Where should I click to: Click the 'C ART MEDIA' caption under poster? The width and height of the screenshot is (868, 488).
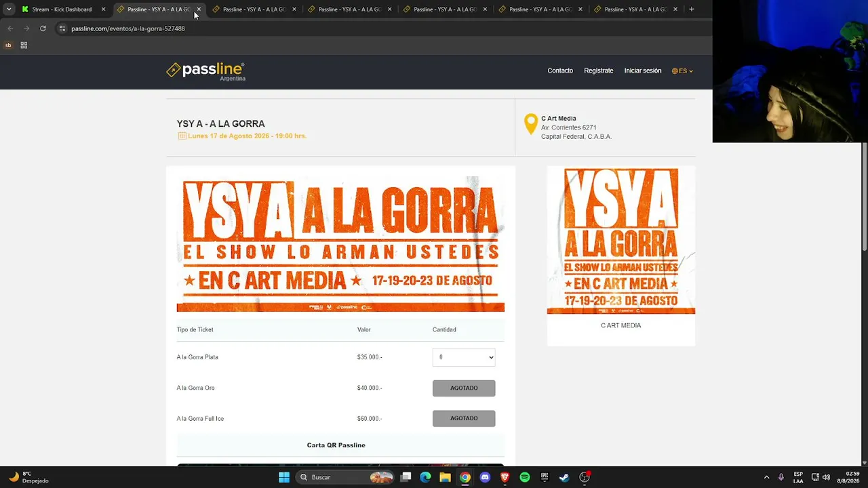pyautogui.click(x=620, y=325)
